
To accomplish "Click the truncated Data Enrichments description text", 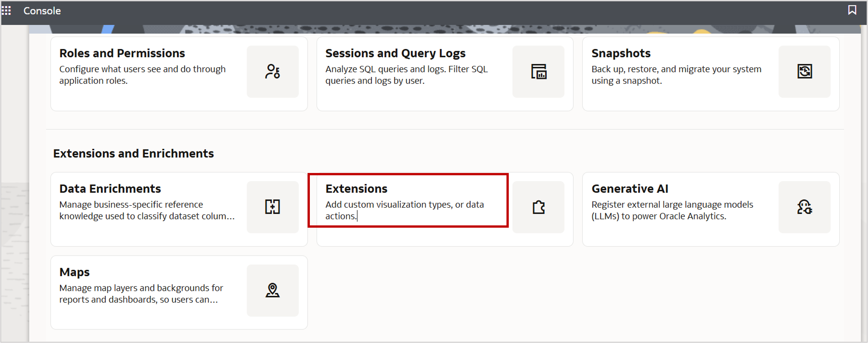I will pyautogui.click(x=147, y=210).
